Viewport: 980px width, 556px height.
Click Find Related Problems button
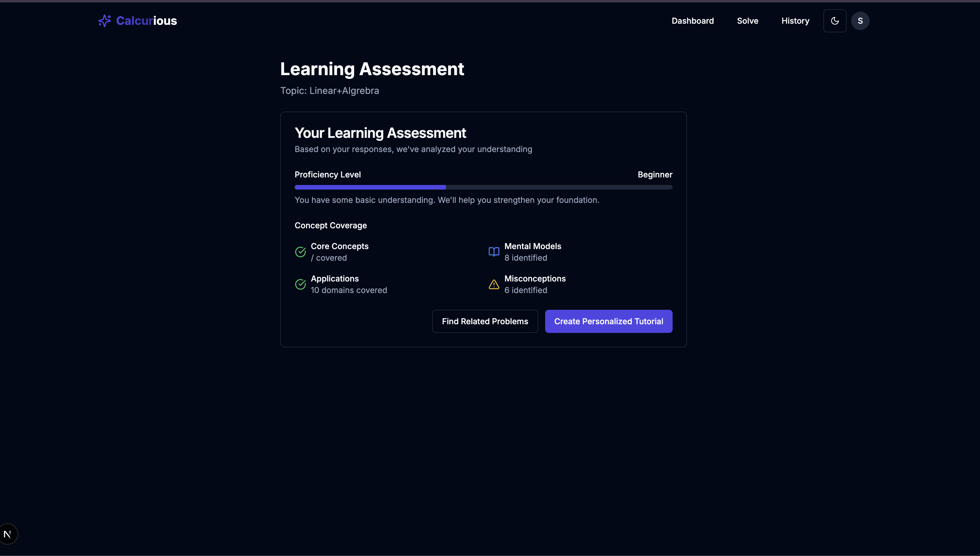[485, 321]
